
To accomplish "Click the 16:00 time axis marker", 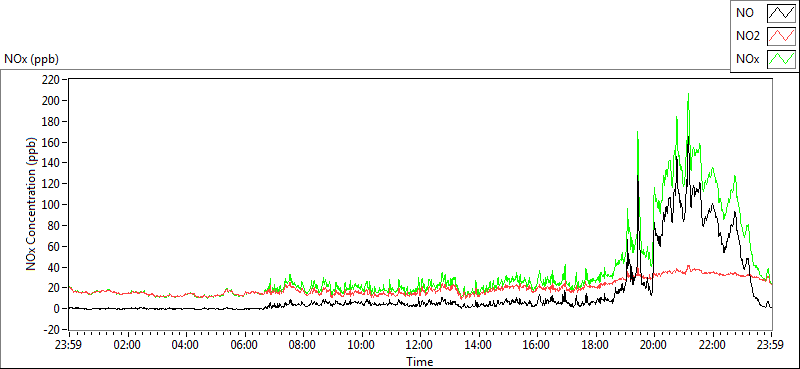I will [x=537, y=344].
